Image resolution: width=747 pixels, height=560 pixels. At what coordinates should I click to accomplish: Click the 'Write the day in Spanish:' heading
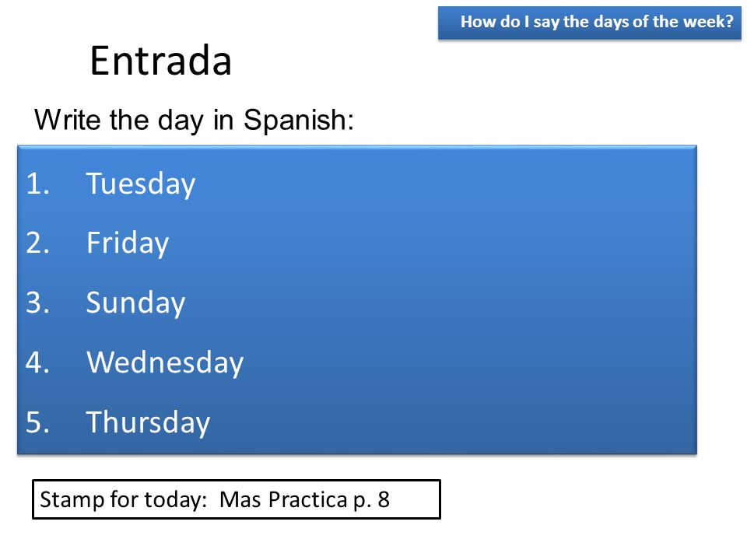coord(194,120)
